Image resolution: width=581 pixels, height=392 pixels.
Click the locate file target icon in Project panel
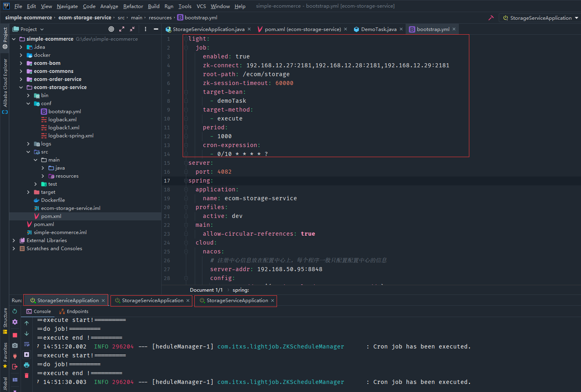coord(111,29)
